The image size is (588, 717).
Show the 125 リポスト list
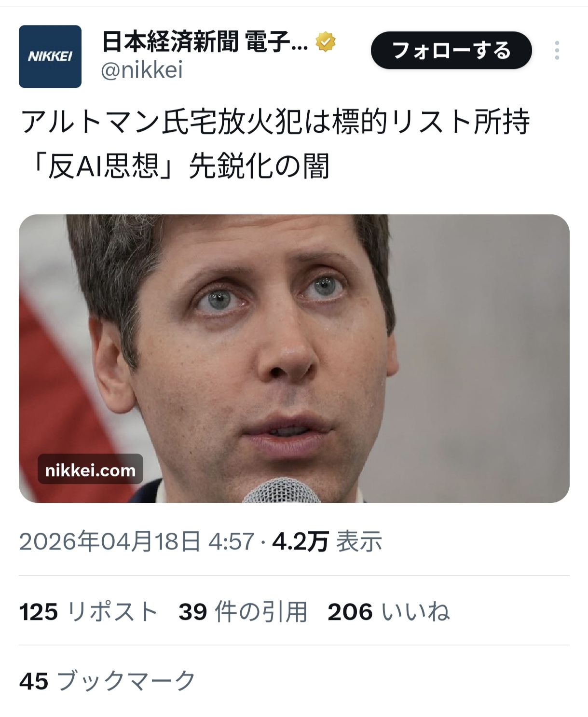[89, 612]
